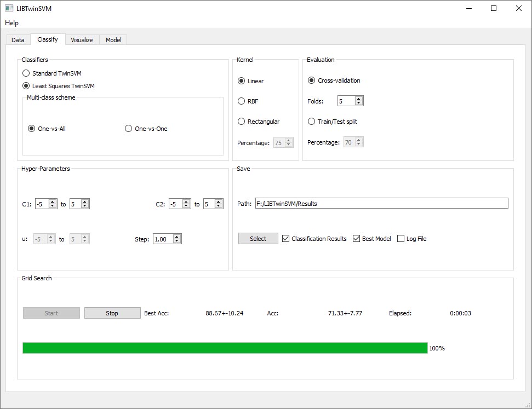Click the kernel Percentage spinbox showing 75
The image size is (532, 409).
[283, 143]
